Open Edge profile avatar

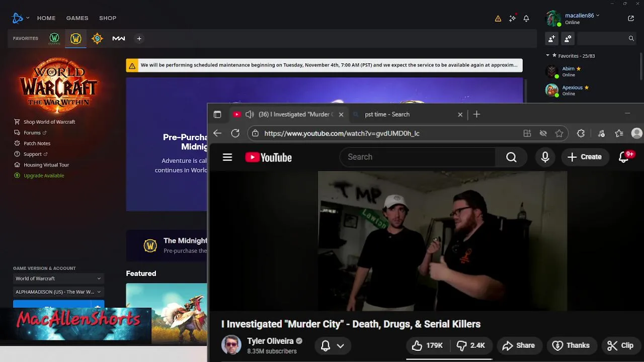[x=637, y=133]
